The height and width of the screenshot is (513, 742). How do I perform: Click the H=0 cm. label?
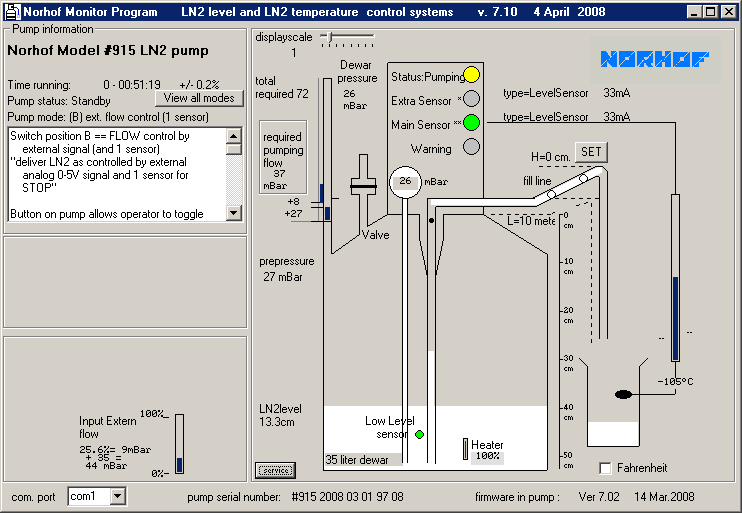[x=550, y=158]
